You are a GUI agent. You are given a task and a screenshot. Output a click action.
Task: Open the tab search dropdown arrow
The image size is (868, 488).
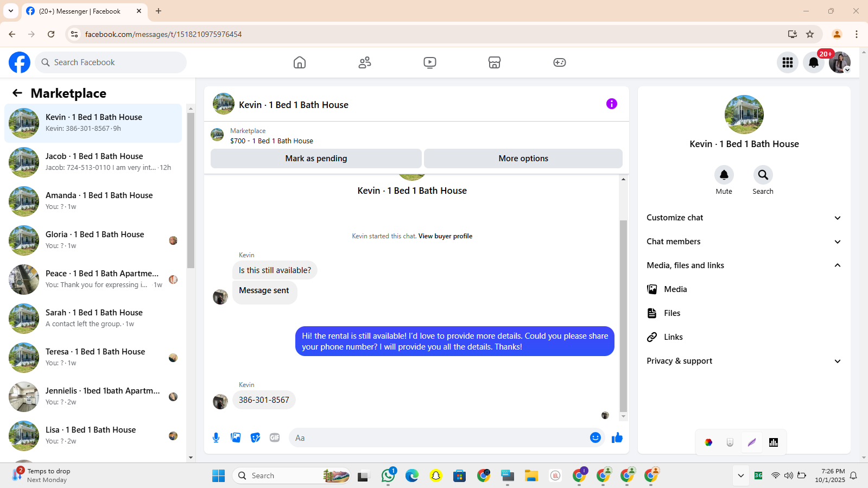(x=11, y=11)
